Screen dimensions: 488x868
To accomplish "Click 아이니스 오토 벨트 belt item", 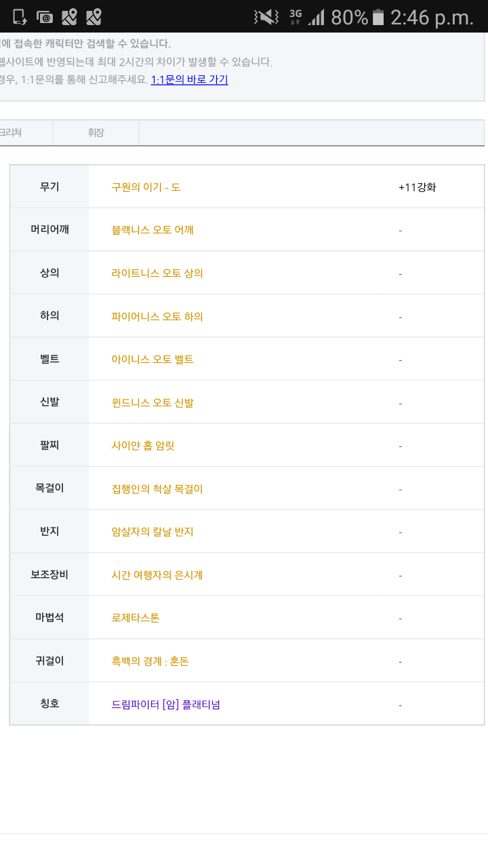I will pyautogui.click(x=152, y=359).
